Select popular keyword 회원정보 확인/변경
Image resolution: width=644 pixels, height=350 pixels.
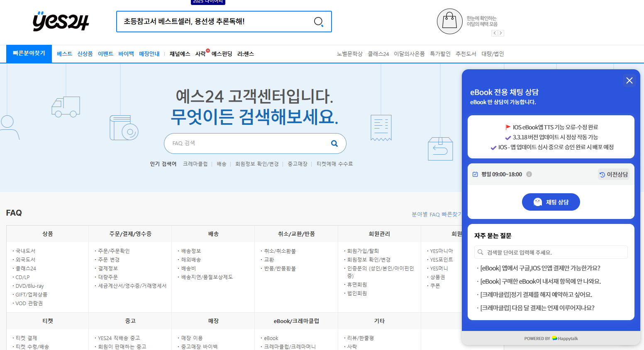257,164
